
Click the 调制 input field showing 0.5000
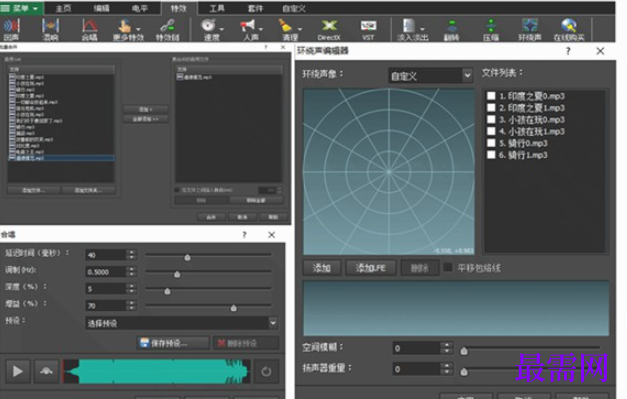[106, 272]
